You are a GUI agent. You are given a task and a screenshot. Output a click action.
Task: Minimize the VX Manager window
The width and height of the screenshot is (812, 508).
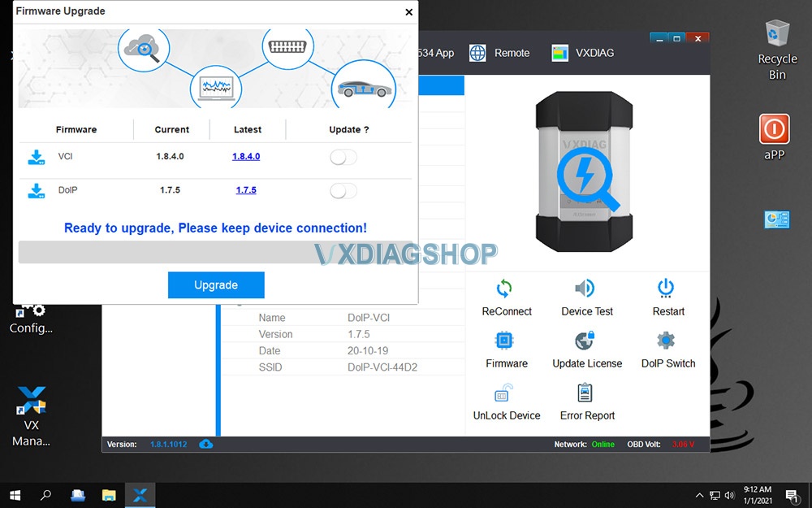tap(659, 38)
